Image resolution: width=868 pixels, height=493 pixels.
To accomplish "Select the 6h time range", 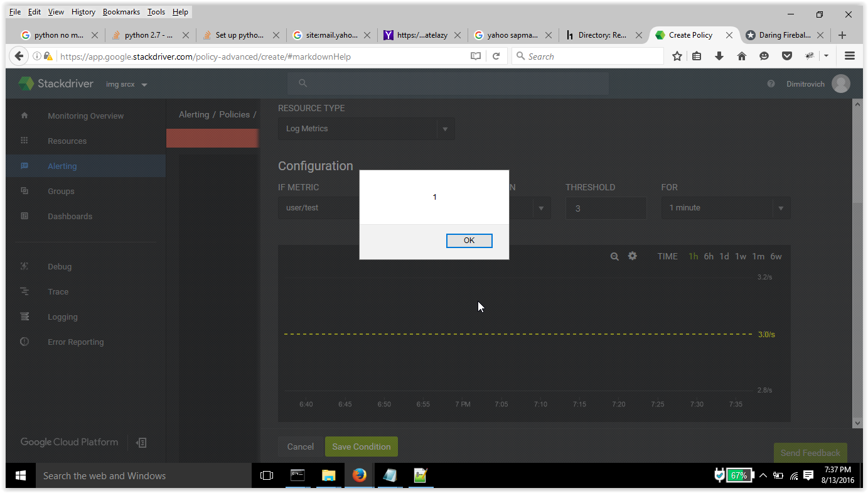I will pos(709,256).
